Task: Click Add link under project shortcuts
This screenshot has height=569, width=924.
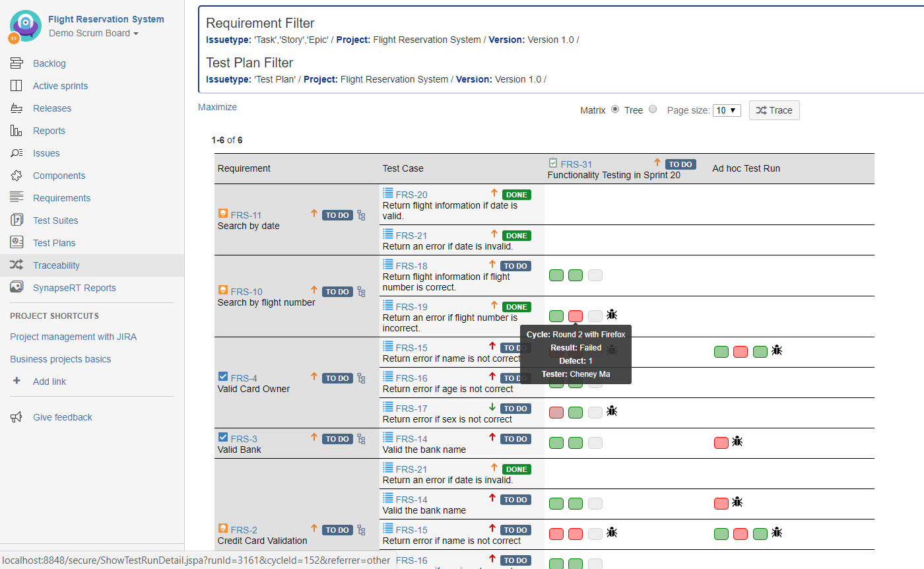Action: [49, 382]
